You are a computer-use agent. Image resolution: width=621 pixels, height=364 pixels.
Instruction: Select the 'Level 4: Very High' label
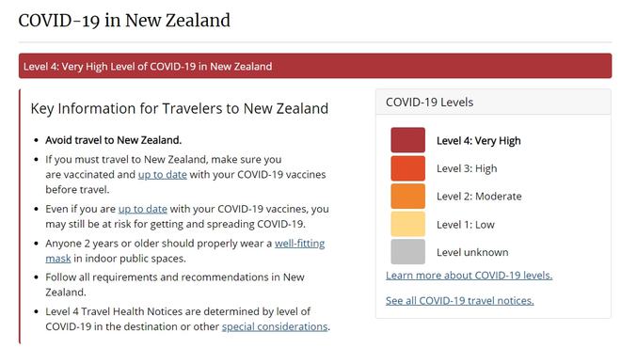(479, 140)
